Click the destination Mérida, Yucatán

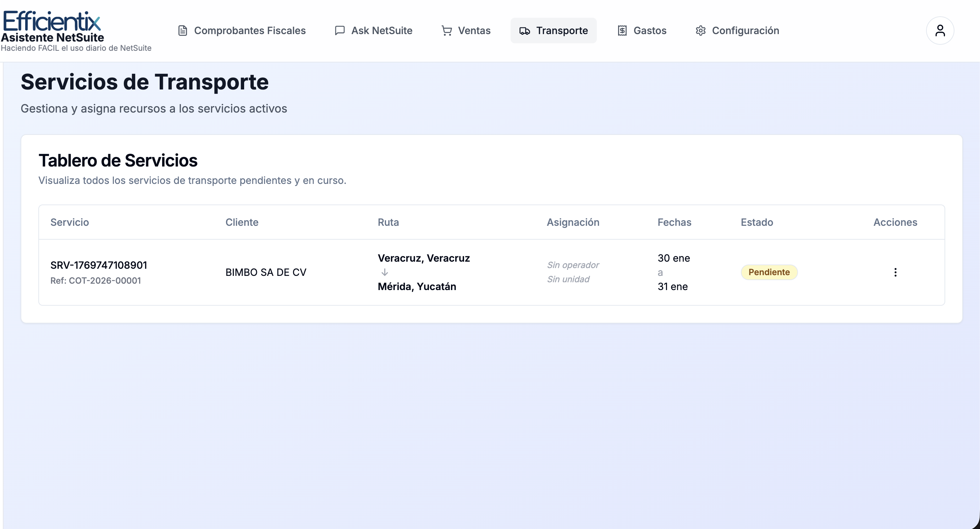coord(417,286)
